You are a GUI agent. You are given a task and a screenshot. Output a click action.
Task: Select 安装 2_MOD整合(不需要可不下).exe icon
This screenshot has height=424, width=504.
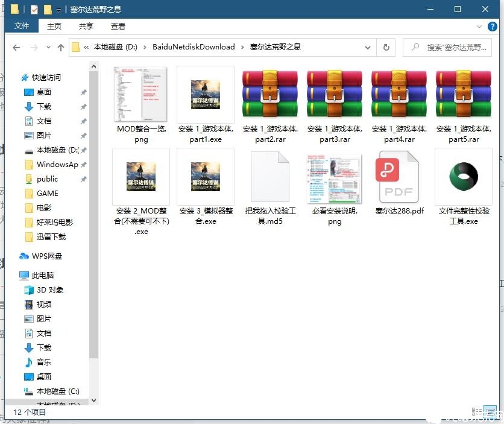pos(141,177)
